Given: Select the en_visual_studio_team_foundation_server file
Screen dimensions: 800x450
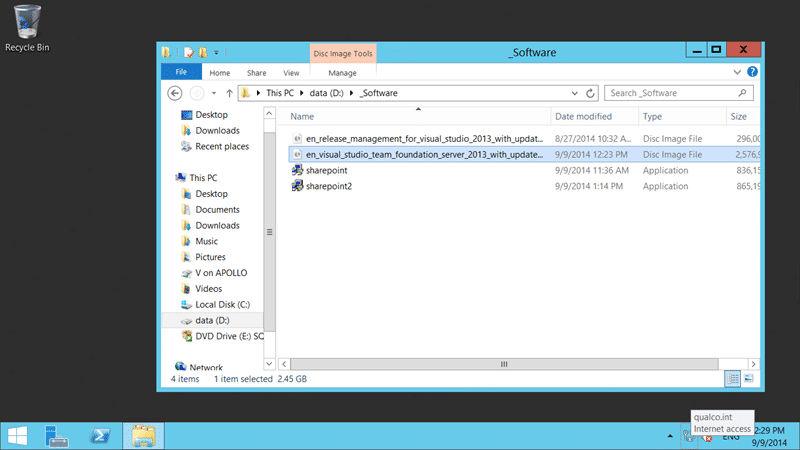Looking at the screenshot, I should pos(524,155).
